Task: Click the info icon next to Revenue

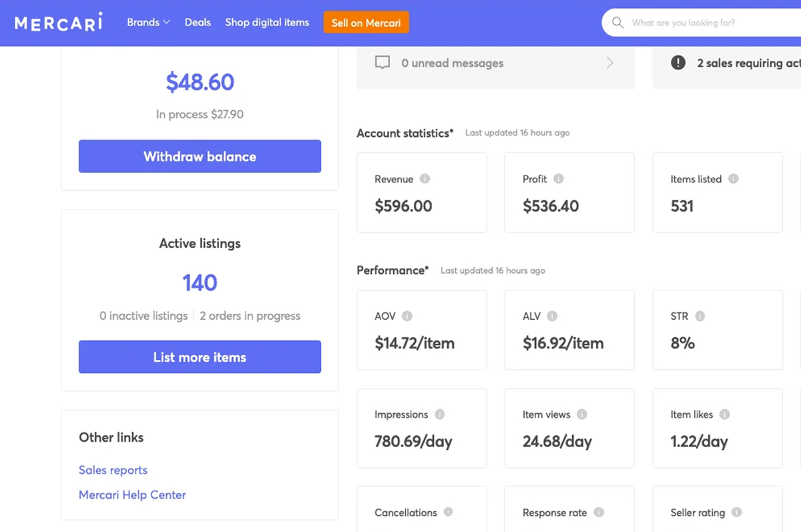Action: click(425, 179)
